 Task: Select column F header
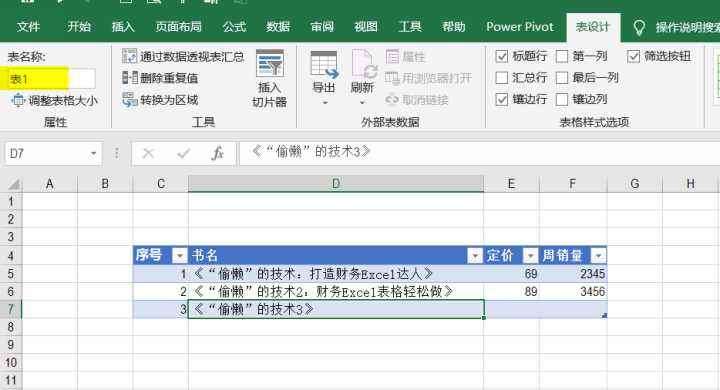573,184
